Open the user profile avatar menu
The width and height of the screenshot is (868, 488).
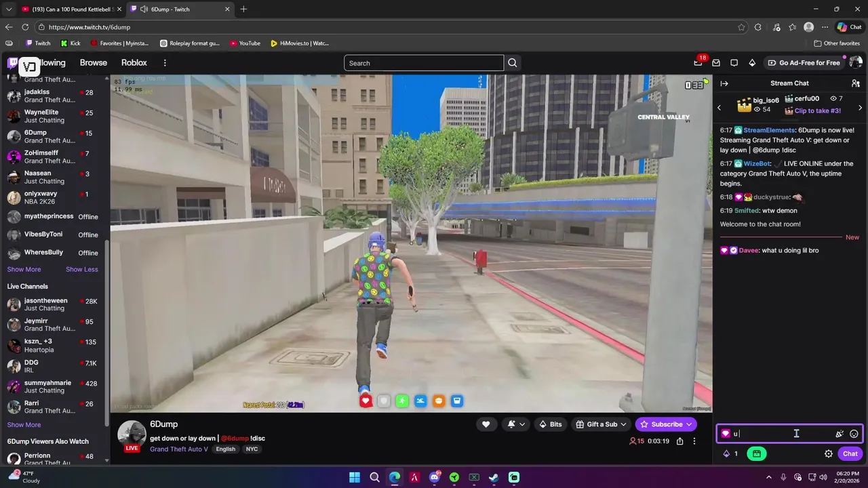click(x=856, y=62)
